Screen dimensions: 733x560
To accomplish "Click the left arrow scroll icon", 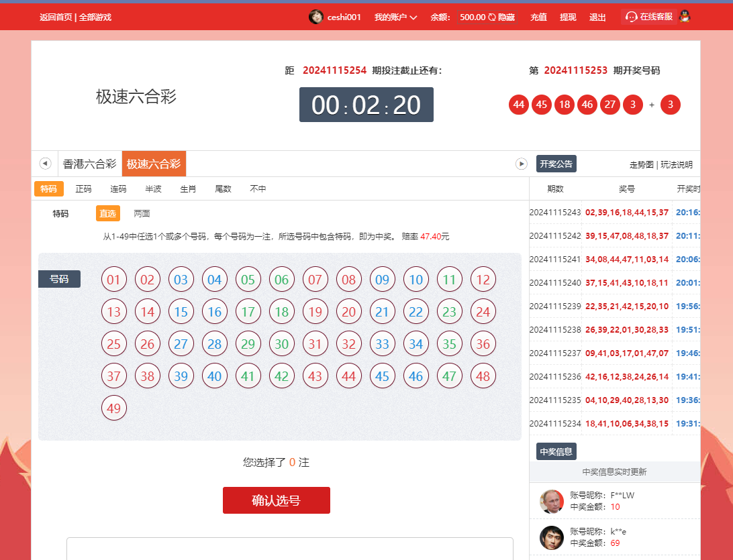I will coord(45,164).
